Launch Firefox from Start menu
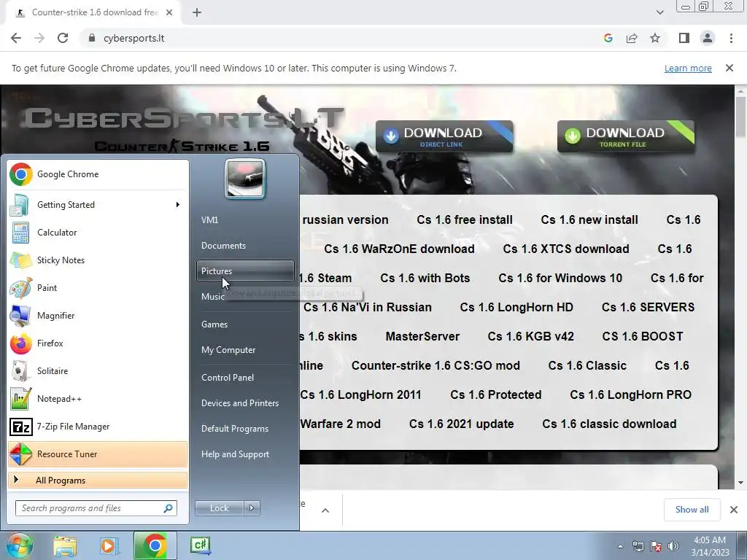The image size is (747, 560). coord(98,343)
